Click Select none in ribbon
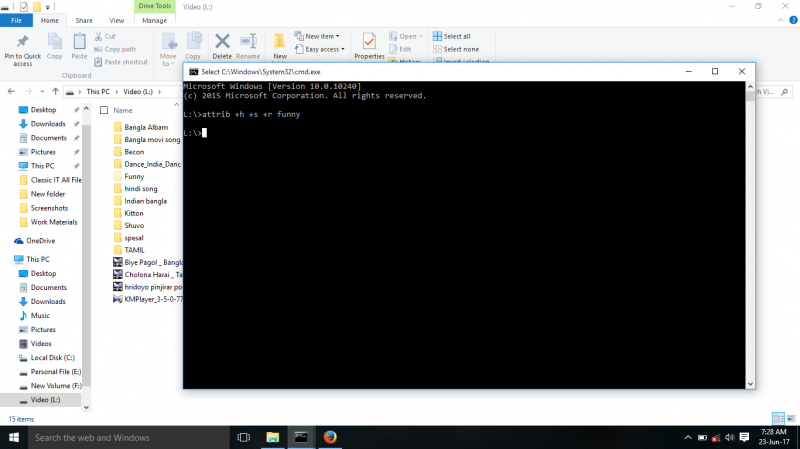Viewport: 800px width, 449px height. 456,49
